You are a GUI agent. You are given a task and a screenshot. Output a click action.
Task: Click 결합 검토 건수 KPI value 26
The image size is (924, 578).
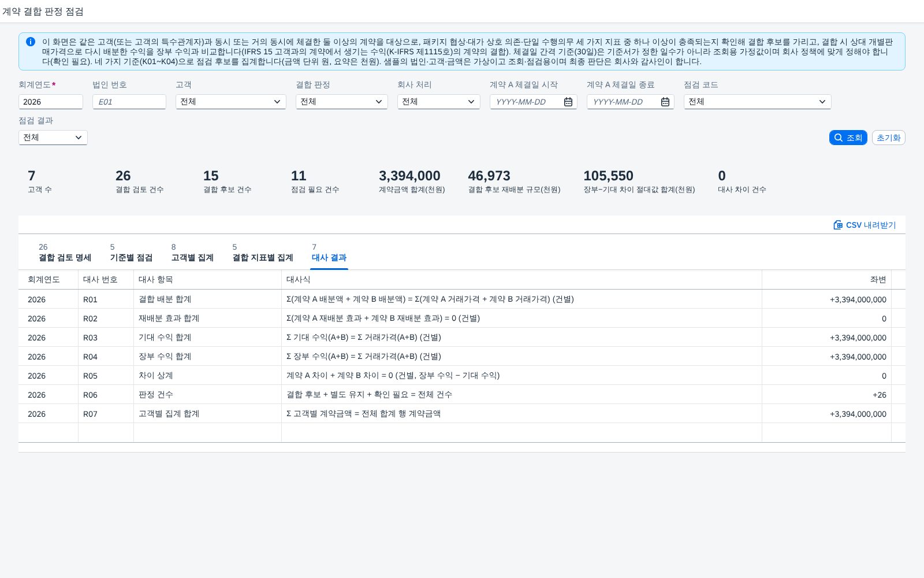pos(123,176)
